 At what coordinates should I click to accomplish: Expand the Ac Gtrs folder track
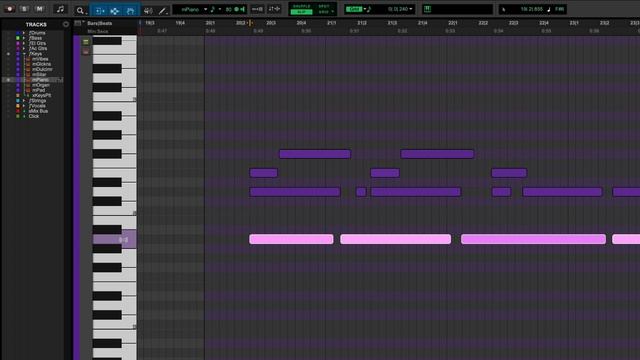(24, 49)
